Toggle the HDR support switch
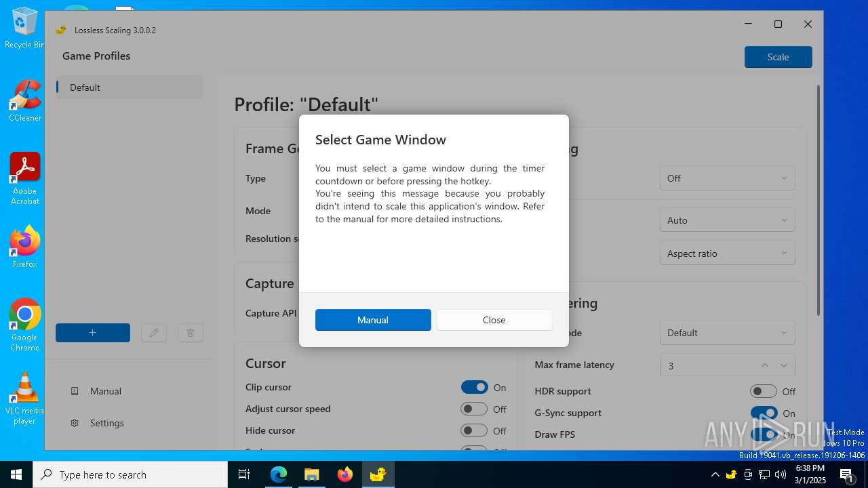The width and height of the screenshot is (868, 488). 764,391
